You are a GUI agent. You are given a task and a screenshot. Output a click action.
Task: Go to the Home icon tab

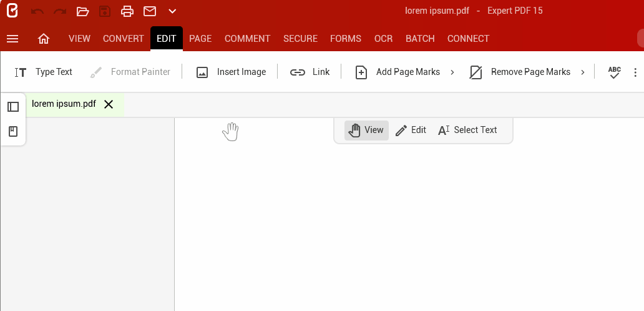[44, 39]
